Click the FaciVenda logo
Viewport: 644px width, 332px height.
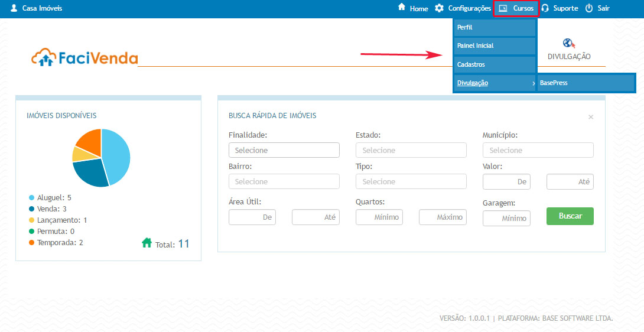coord(84,57)
